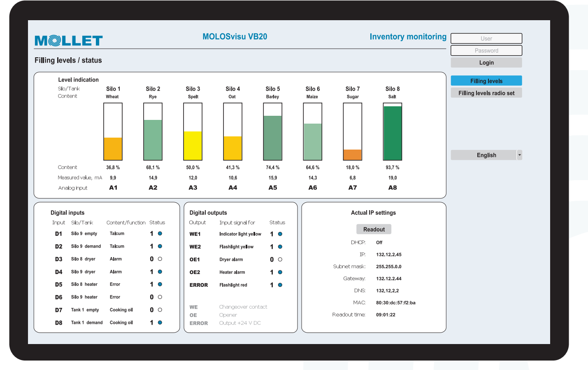Click the User input field

coord(486,38)
